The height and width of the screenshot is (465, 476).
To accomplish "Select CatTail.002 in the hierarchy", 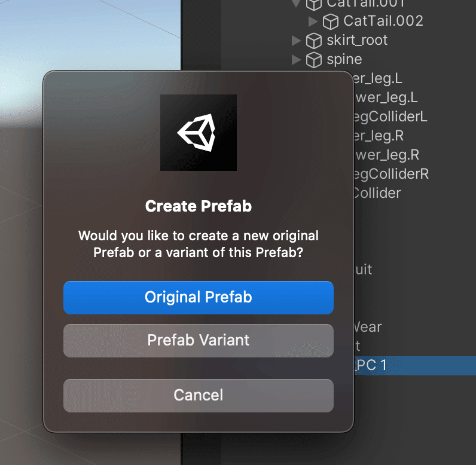I will pos(383,21).
